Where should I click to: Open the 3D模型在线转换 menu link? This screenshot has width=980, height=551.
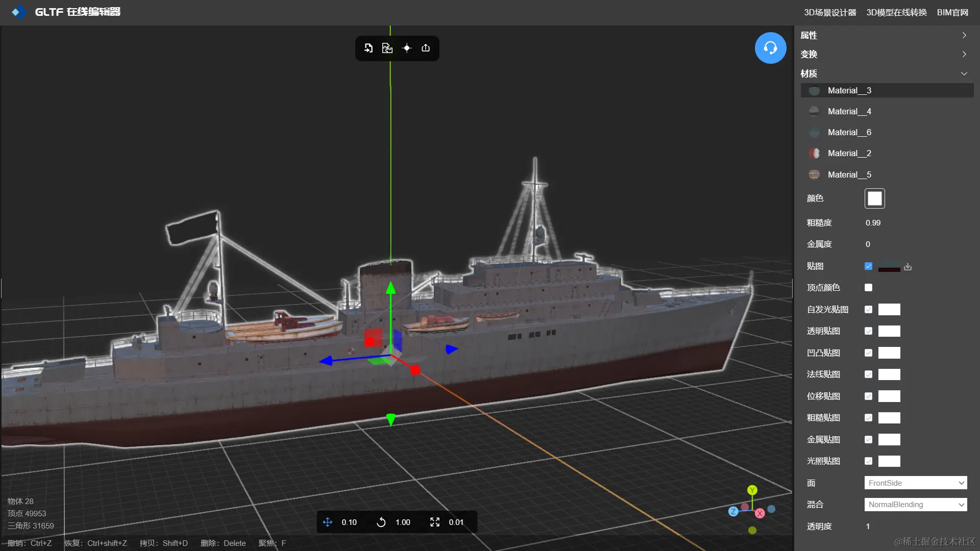[x=896, y=12]
